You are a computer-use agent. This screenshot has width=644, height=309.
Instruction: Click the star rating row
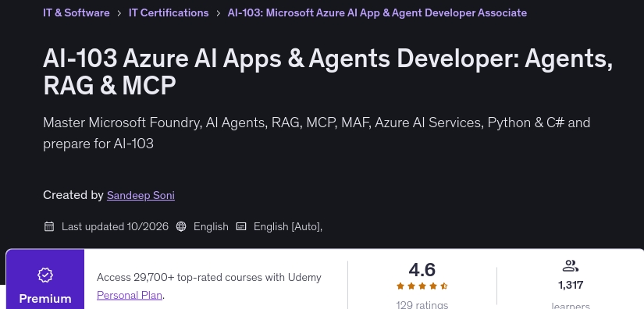point(422,286)
